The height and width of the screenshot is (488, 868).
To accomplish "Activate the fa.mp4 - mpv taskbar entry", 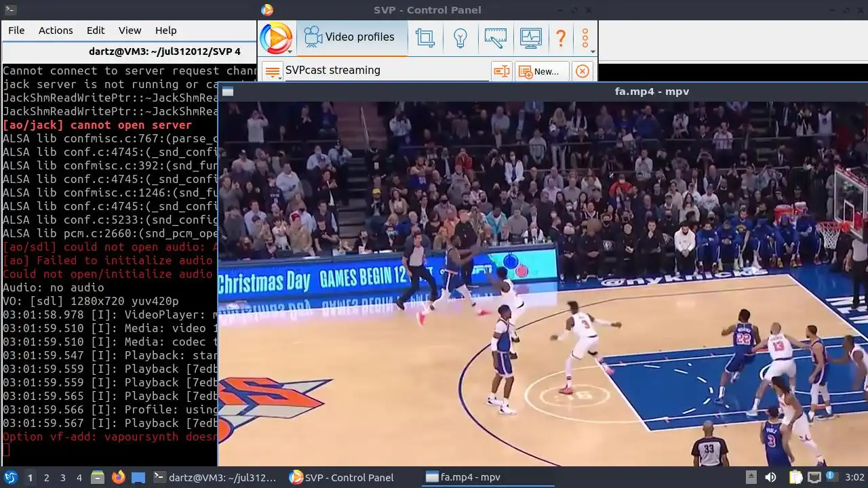I will click(487, 478).
